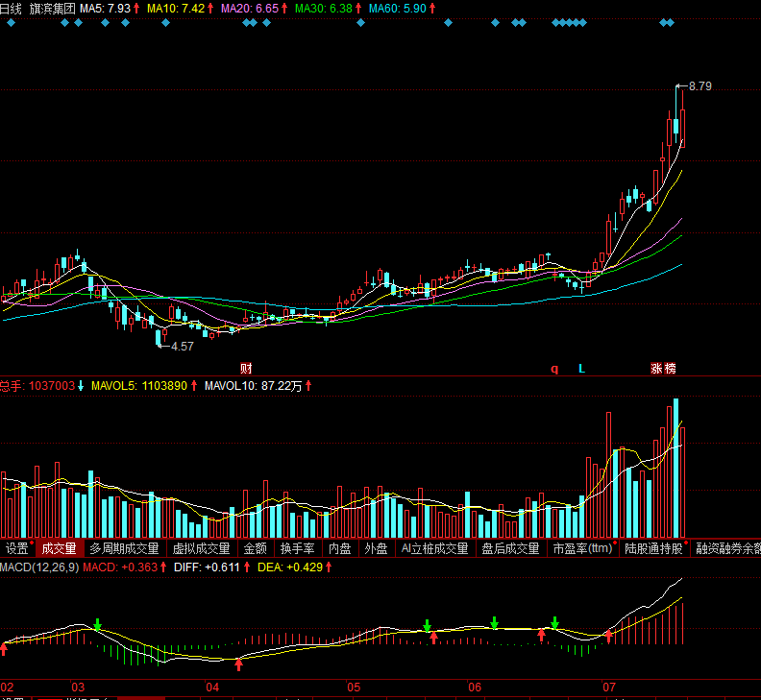This screenshot has width=761, height=700.
Task: Switch to 多周期成交量 tab
Action: pos(124,549)
